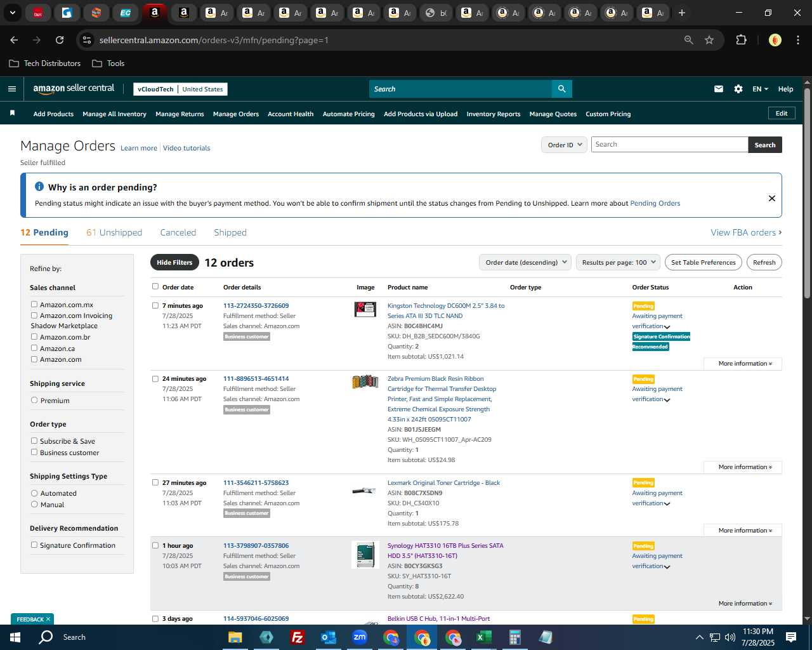This screenshot has height=650, width=812.
Task: Click Kingston SSD product thumbnail
Action: click(365, 309)
